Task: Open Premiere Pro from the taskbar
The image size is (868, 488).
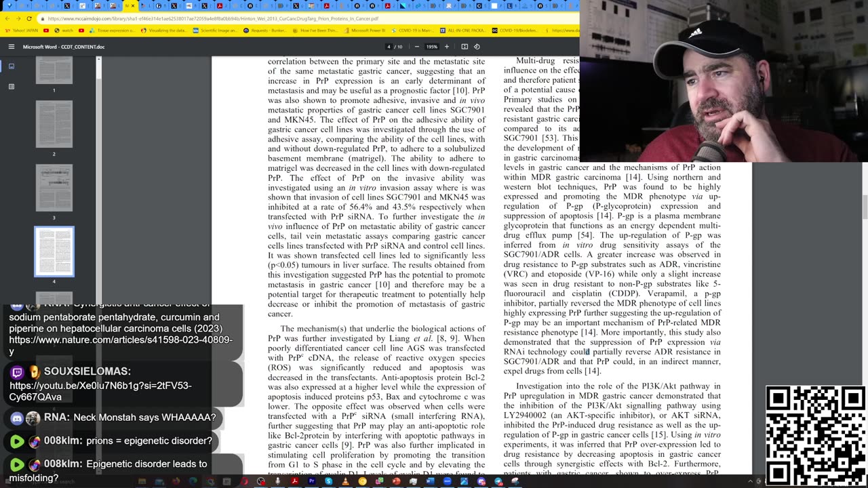Action: coord(311,481)
